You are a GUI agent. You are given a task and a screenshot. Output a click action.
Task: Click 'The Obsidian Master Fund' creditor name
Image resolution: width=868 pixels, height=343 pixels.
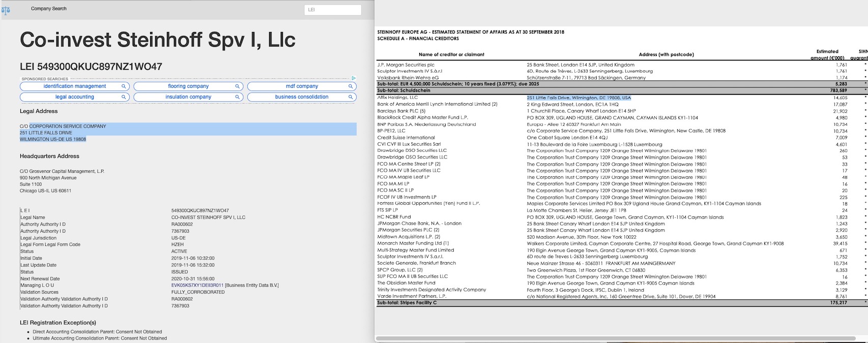(x=406, y=283)
